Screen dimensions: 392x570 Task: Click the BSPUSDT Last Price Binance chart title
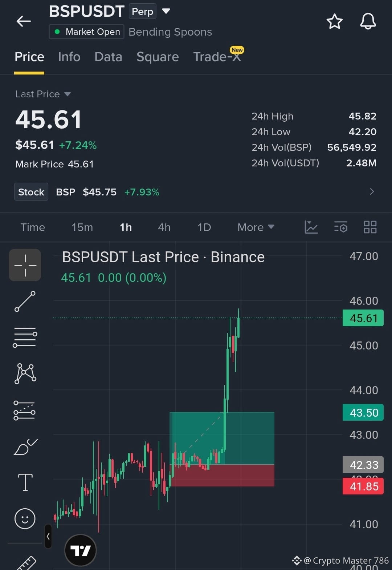point(163,257)
